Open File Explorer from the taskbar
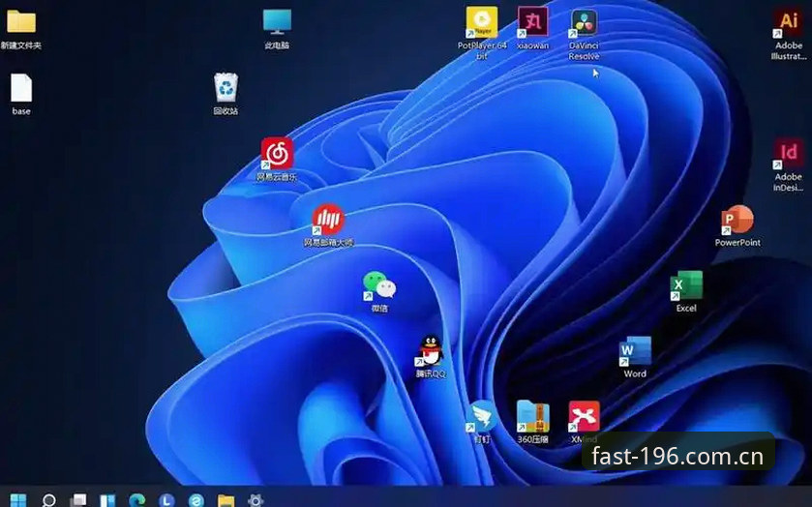Screen dimensions: 812x507 point(226,500)
